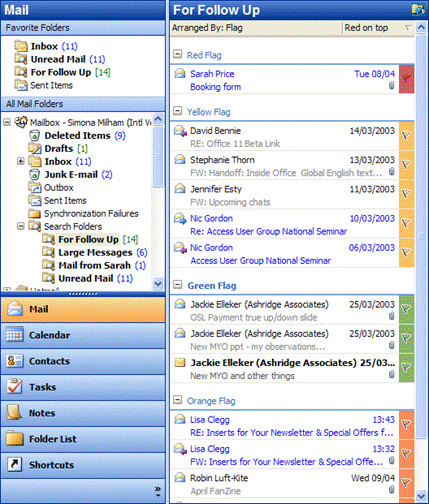Toggle the yellow flag on David Bennie's message
Image resolution: width=429 pixels, height=504 pixels.
(x=406, y=136)
